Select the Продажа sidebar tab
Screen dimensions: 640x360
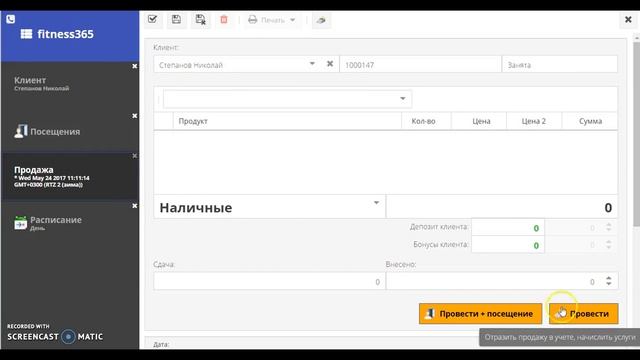tap(70, 176)
